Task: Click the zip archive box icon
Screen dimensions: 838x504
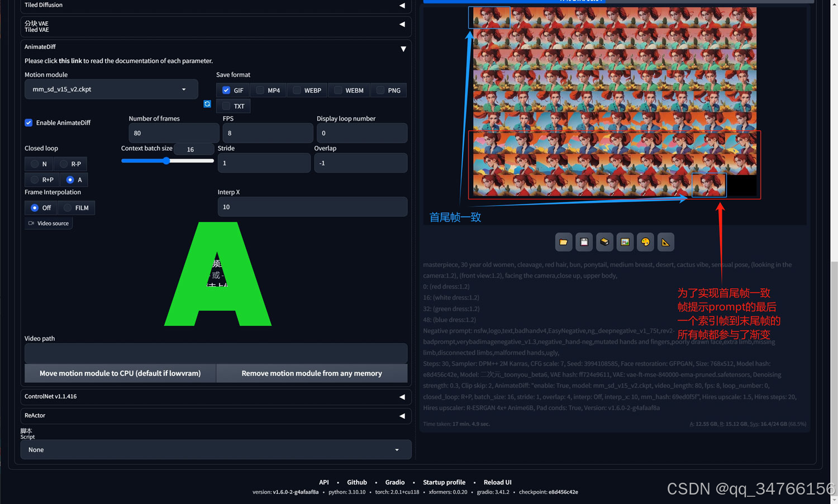Action: [604, 242]
